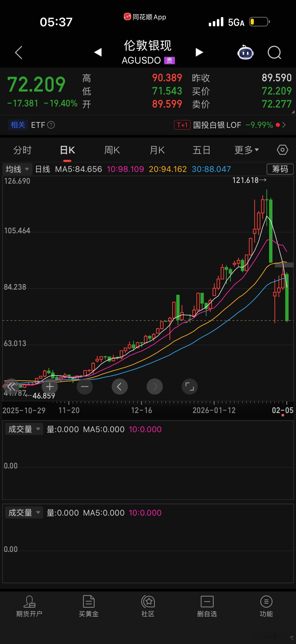Open 期货开户 futures account icon
The height and width of the screenshot is (644, 296).
29,606
